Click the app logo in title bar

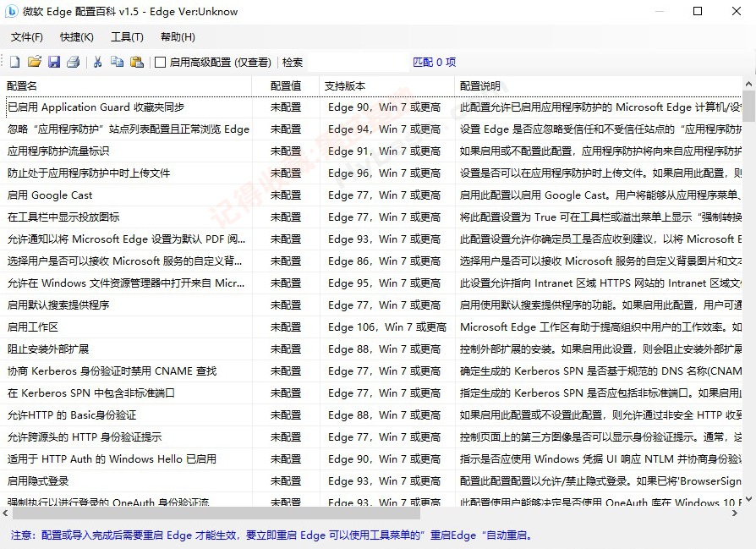[11, 11]
